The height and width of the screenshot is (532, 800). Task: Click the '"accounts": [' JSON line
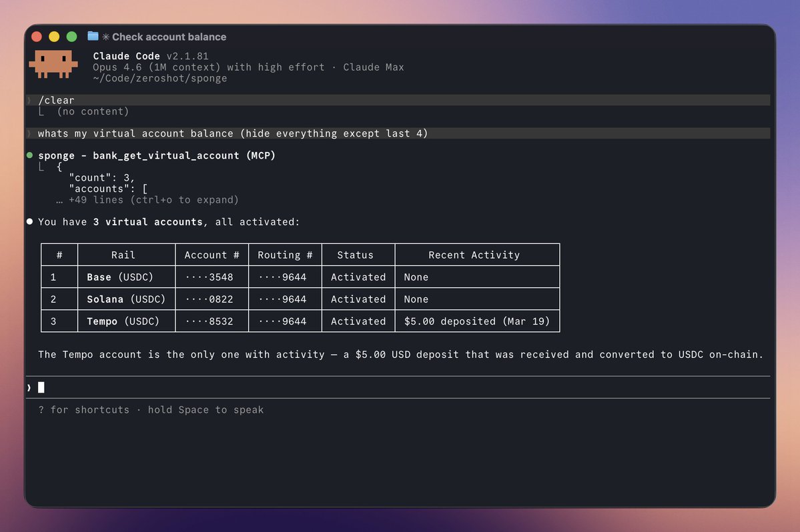point(107,189)
